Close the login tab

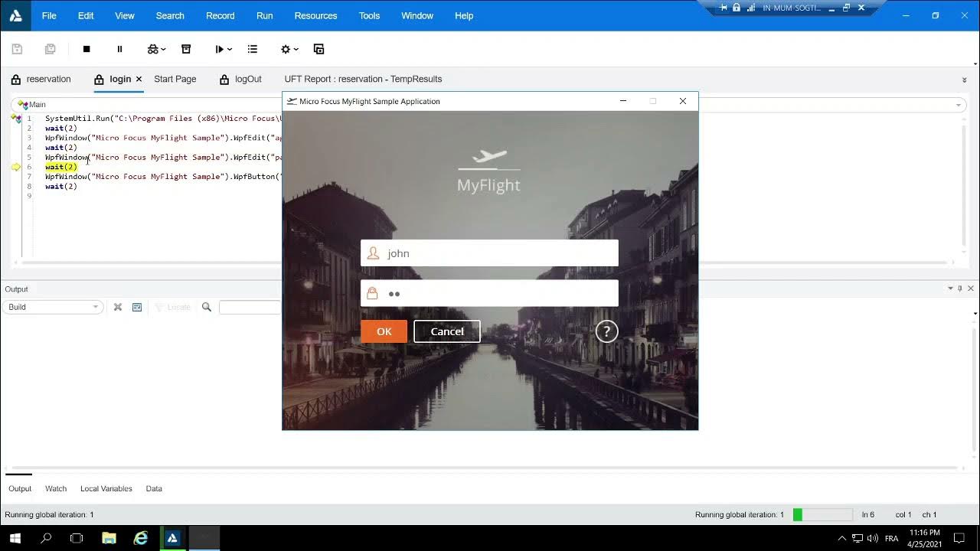coord(139,79)
